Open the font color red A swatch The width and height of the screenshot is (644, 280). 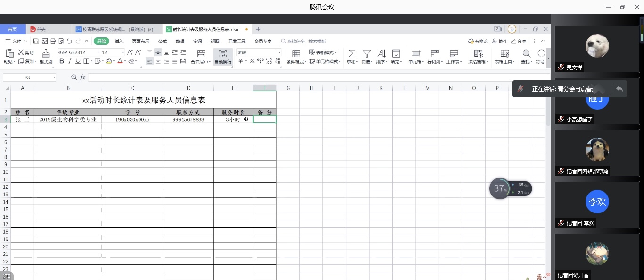point(120,61)
